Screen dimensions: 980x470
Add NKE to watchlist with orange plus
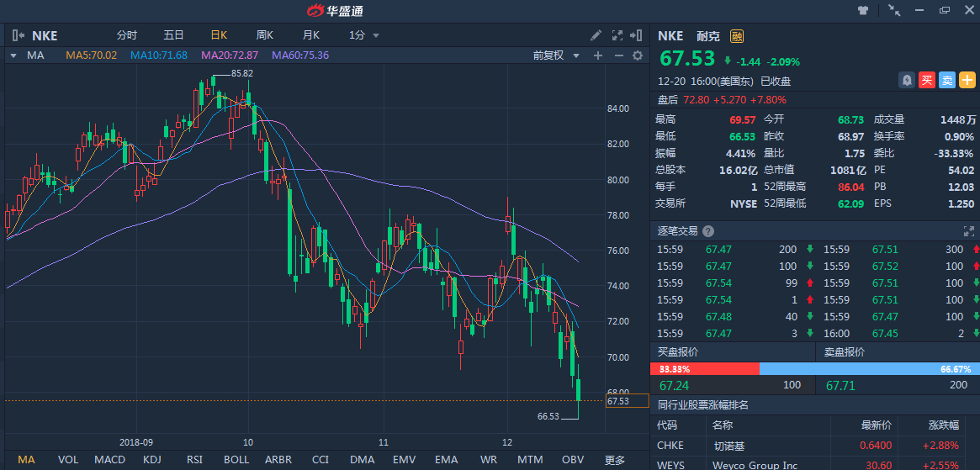click(x=967, y=80)
